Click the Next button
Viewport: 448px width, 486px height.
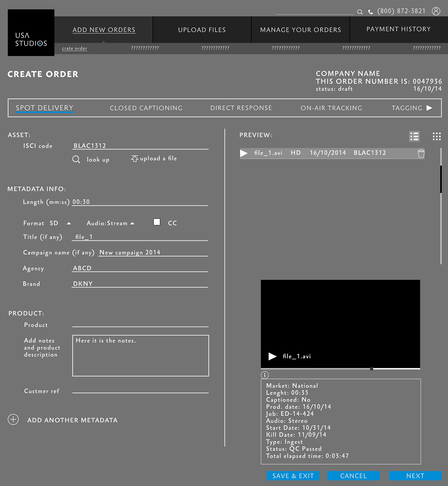pos(415,476)
